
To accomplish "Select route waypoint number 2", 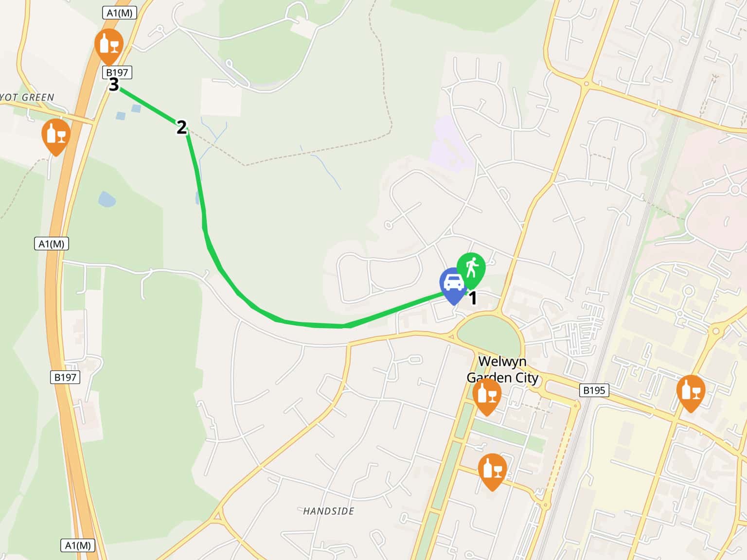I will point(181,127).
